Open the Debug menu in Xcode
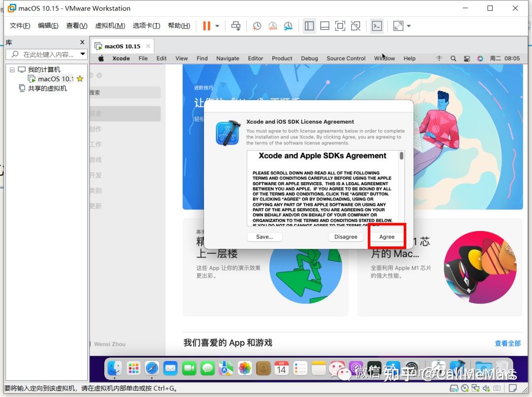532x397 pixels. 309,58
